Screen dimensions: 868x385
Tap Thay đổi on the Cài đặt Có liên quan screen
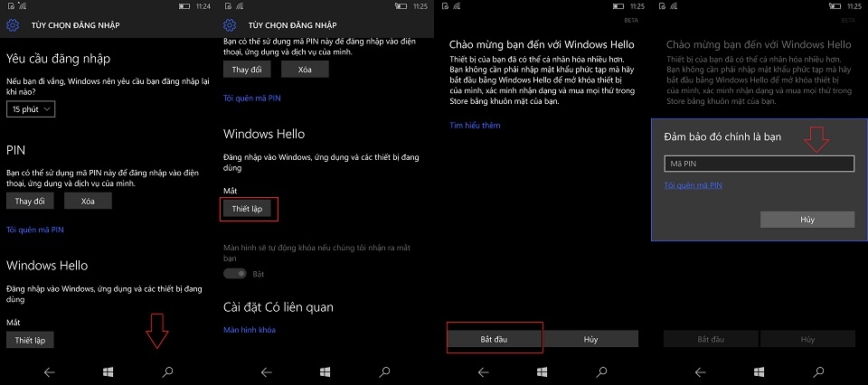[x=247, y=70]
